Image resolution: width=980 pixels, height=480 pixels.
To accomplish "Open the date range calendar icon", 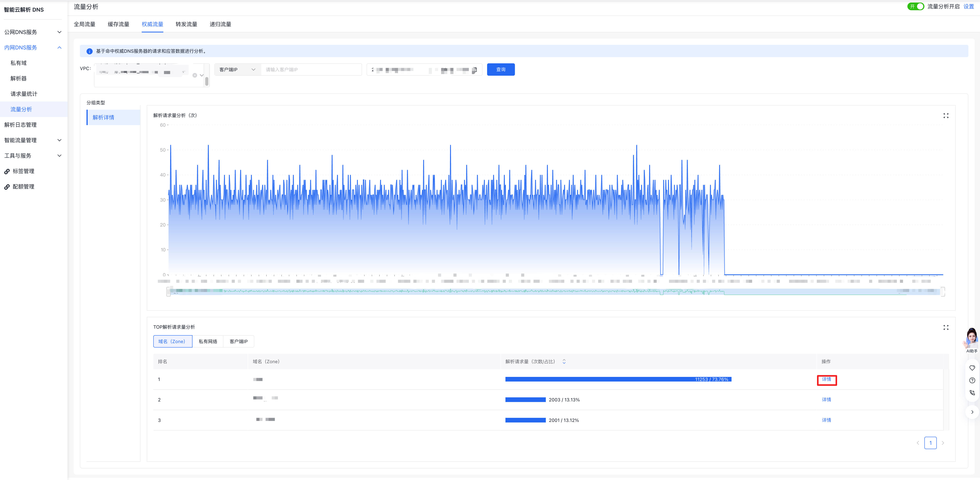I will 474,70.
